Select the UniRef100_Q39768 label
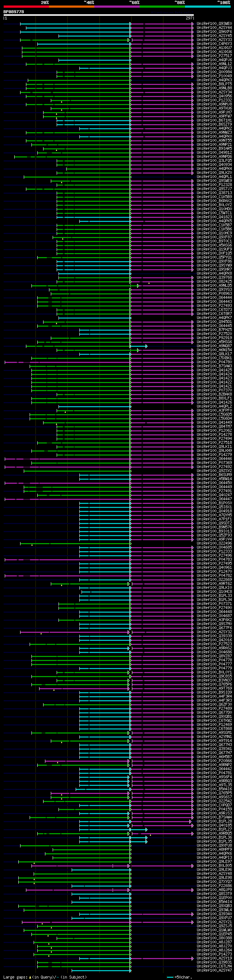The height and width of the screenshot is (980, 234). click(x=214, y=278)
